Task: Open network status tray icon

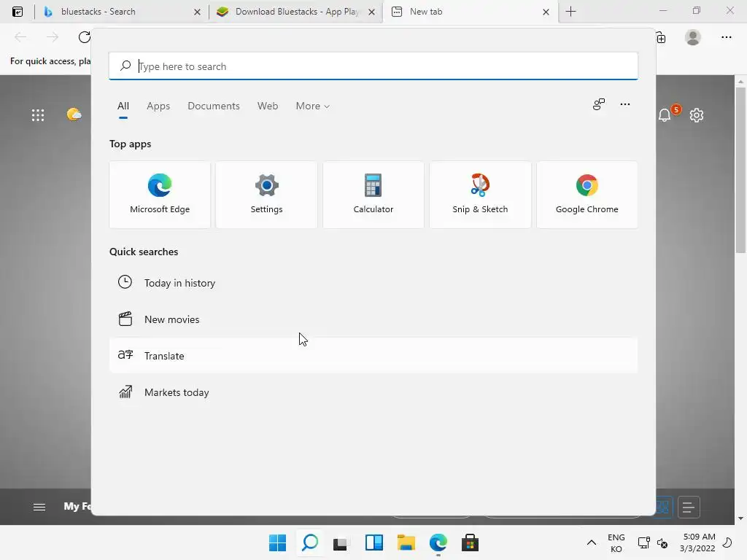Action: [x=643, y=542]
